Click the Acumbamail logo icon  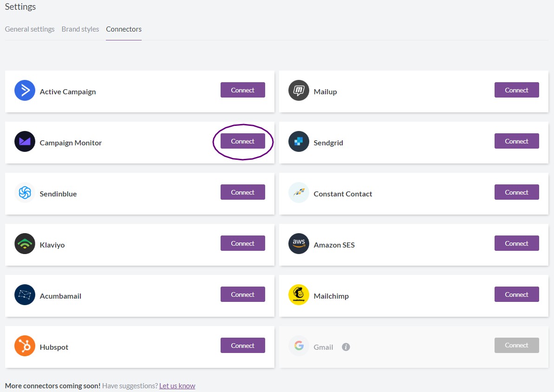tap(25, 295)
